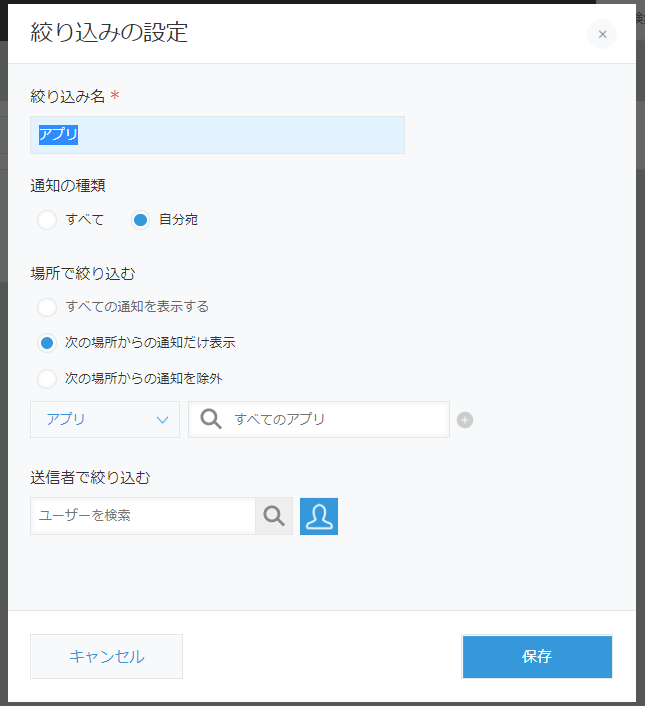
Task: Open the user picker icon button
Action: click(x=319, y=516)
